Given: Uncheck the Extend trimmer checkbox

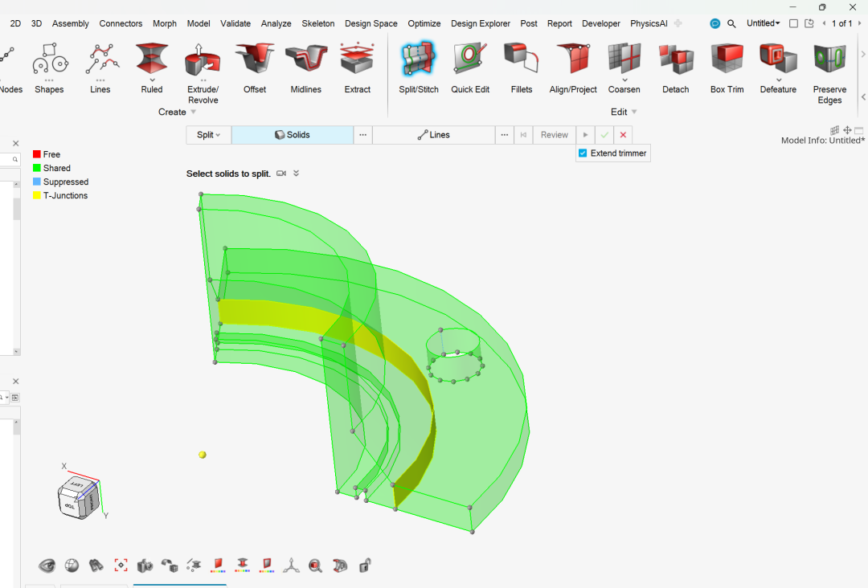Looking at the screenshot, I should [583, 153].
